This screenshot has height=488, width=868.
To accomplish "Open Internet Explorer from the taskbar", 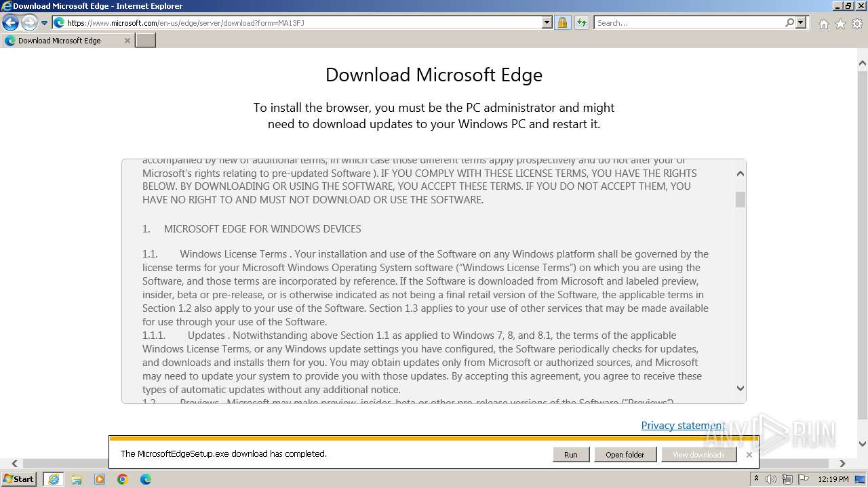I will pos(54,479).
